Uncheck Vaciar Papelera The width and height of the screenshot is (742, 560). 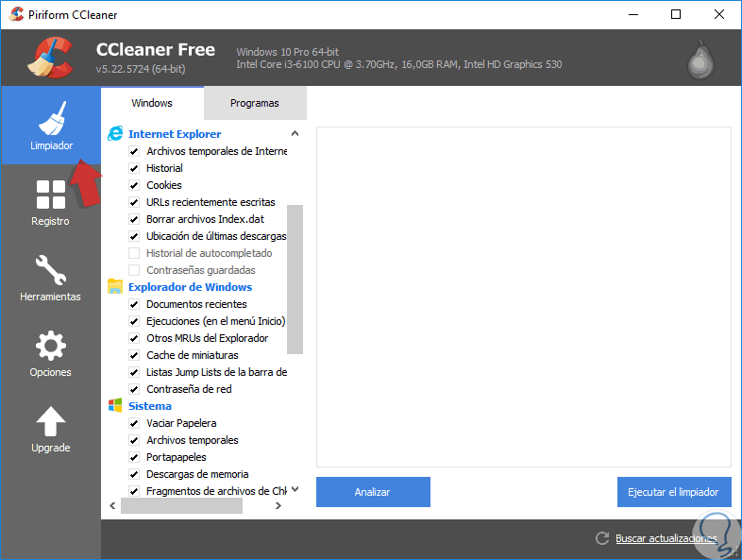[x=134, y=423]
